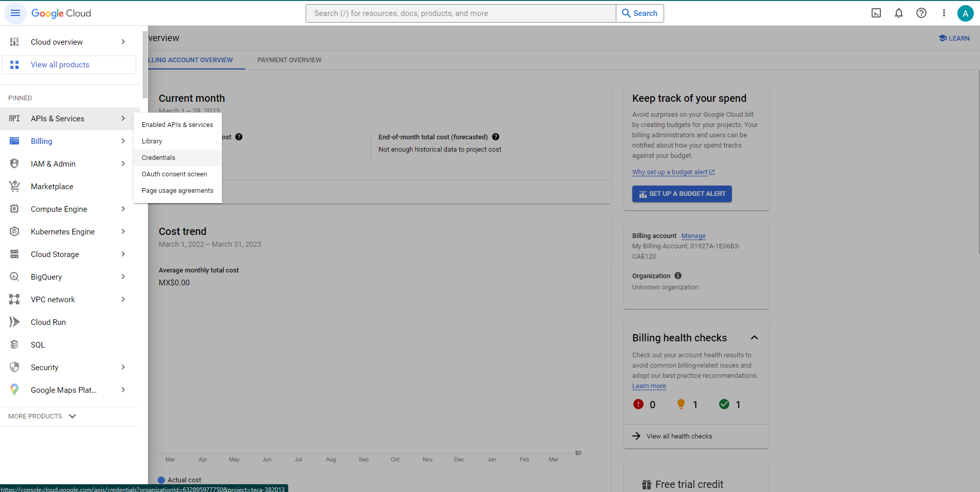Screen dimensions: 980x492
Task: Open the notifications bell
Action: (899, 13)
